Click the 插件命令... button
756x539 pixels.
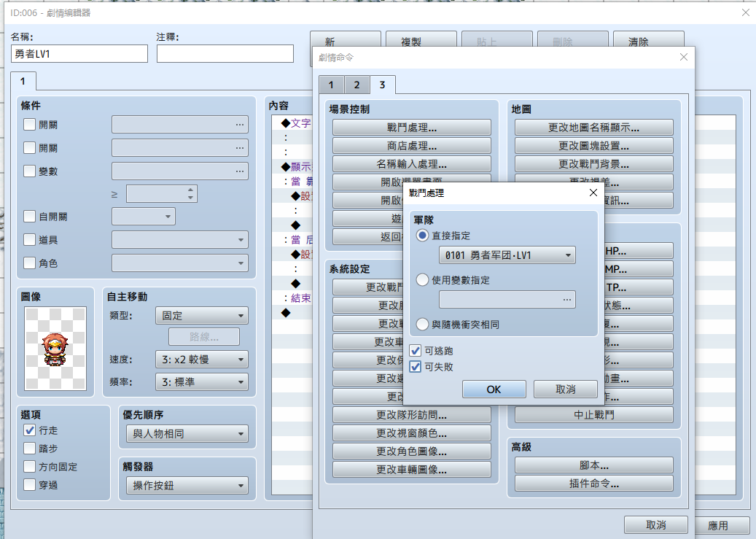point(594,484)
